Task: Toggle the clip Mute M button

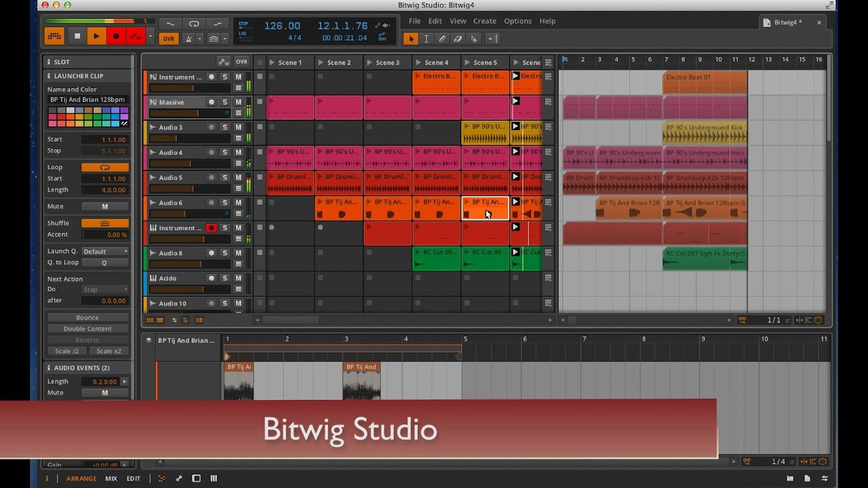Action: point(105,207)
